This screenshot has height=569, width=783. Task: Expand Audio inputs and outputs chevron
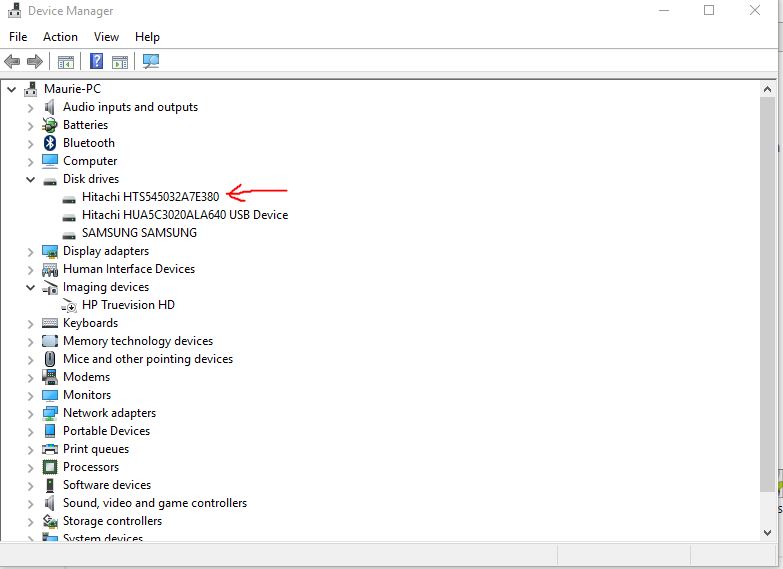point(30,108)
